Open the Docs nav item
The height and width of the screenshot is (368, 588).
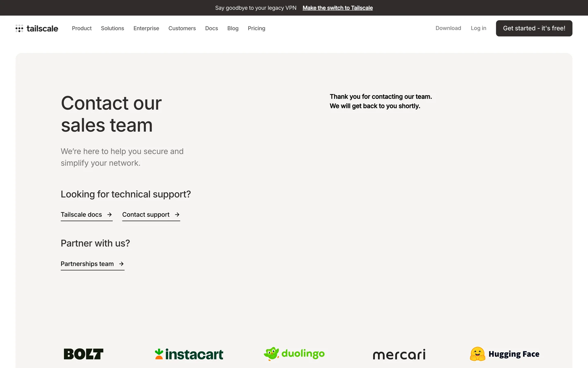(211, 28)
